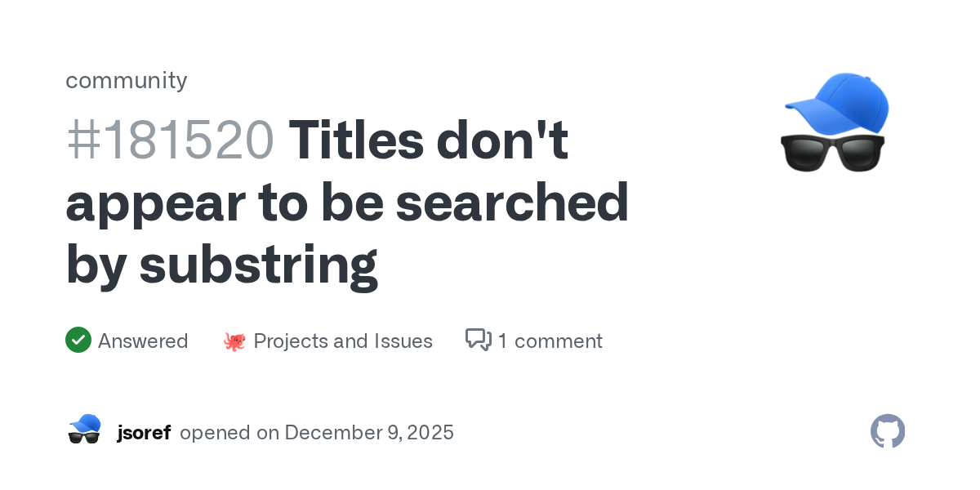Screen dimensions: 980x490
Task: Click the word "substring" in the title
Action: pos(258,265)
